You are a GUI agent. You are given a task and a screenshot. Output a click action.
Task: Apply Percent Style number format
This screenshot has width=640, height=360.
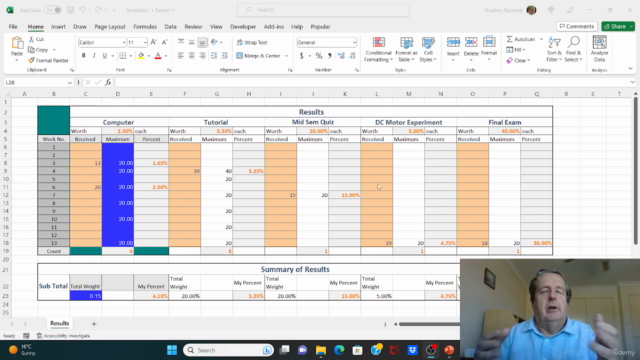coord(319,56)
